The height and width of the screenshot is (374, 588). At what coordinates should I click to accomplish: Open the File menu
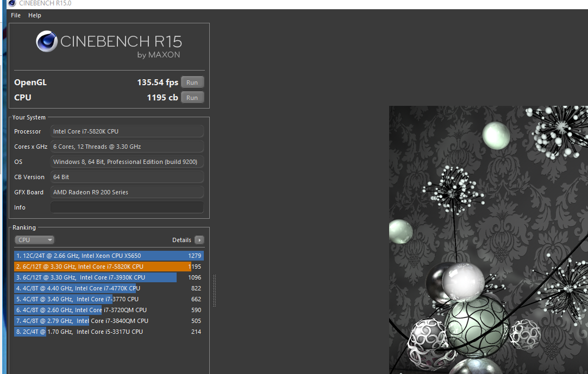coord(16,15)
